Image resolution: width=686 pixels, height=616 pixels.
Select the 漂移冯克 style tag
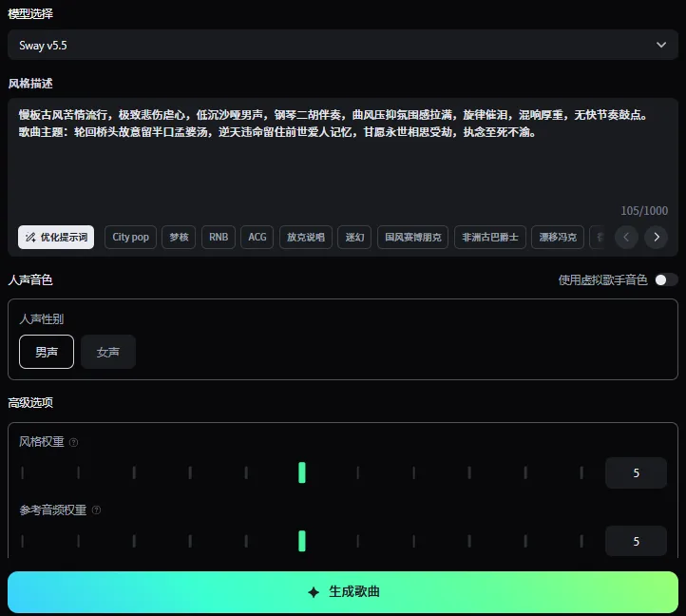(x=558, y=238)
